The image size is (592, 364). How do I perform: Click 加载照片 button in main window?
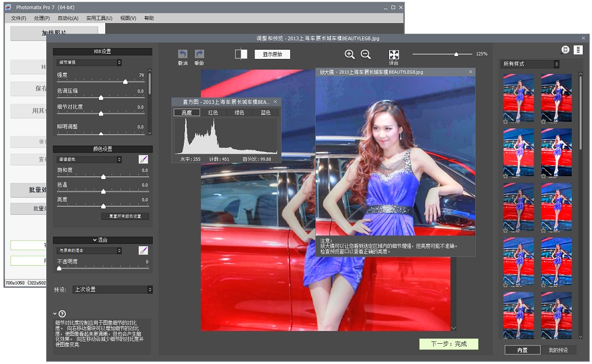point(54,32)
